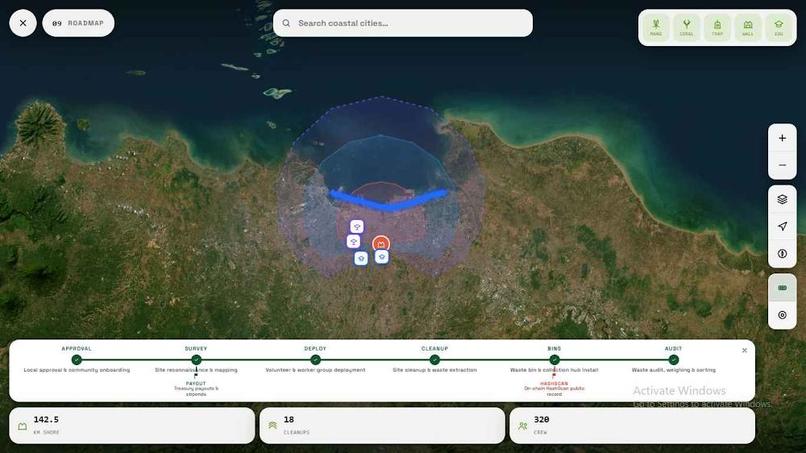Open the 142.5 KM SHORE card
The image size is (806, 453).
click(132, 426)
